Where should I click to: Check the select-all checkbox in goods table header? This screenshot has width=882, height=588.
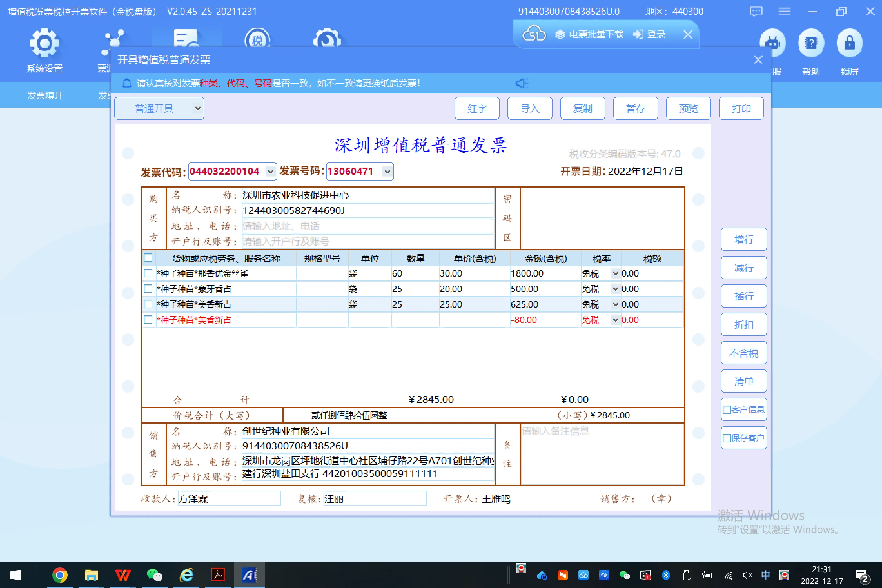[x=148, y=258]
